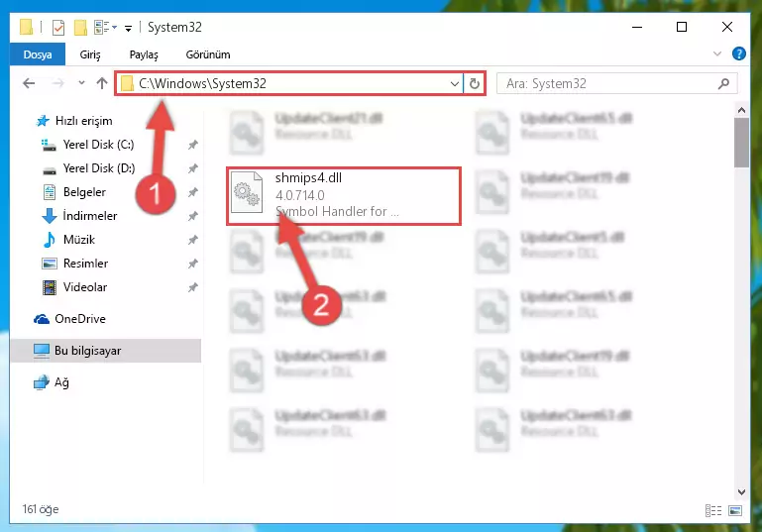
Task: Click the shmips4.dll gear file icon
Action: (247, 192)
